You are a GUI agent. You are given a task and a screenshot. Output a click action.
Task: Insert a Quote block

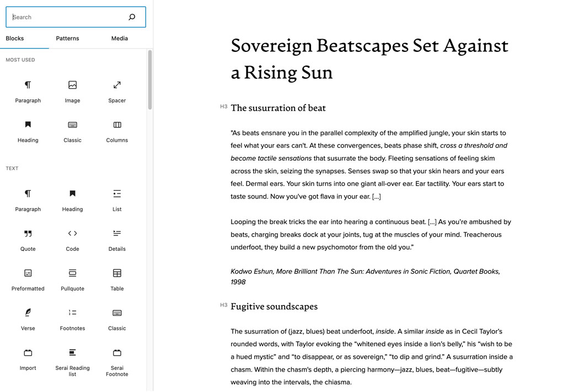pyautogui.click(x=28, y=239)
